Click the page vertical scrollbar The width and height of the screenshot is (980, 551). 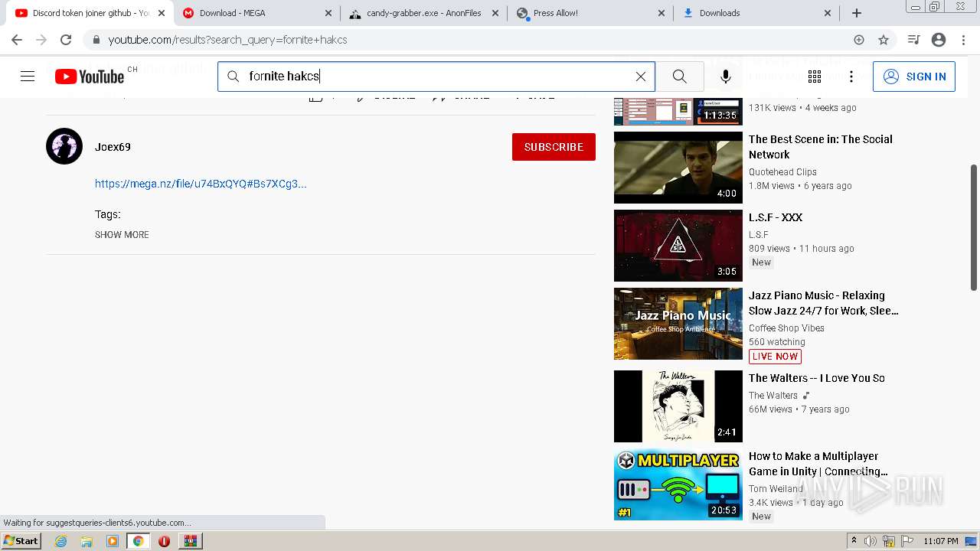tap(974, 227)
